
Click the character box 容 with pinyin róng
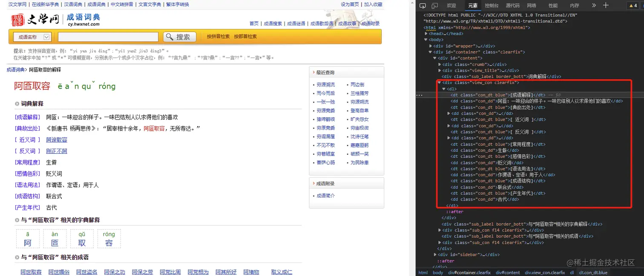click(109, 239)
